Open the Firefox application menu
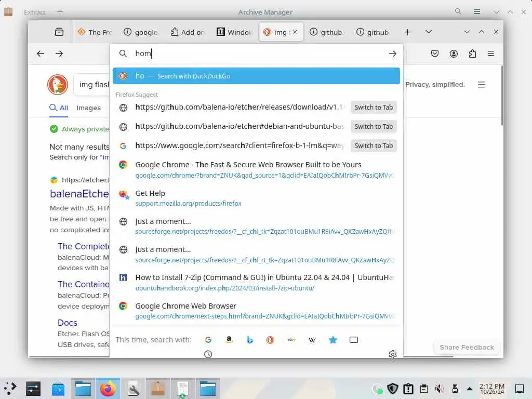532x399 pixels. point(491,54)
